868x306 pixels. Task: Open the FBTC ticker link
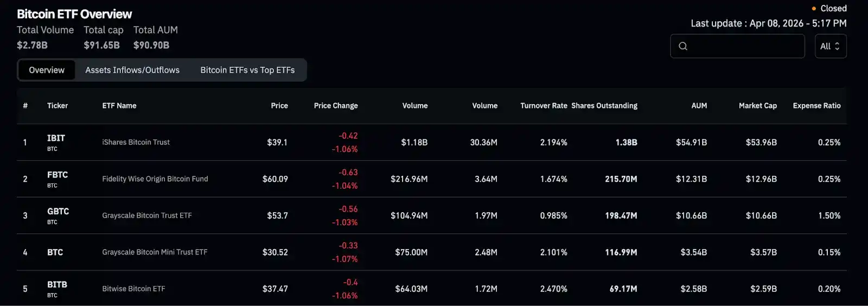click(x=58, y=175)
